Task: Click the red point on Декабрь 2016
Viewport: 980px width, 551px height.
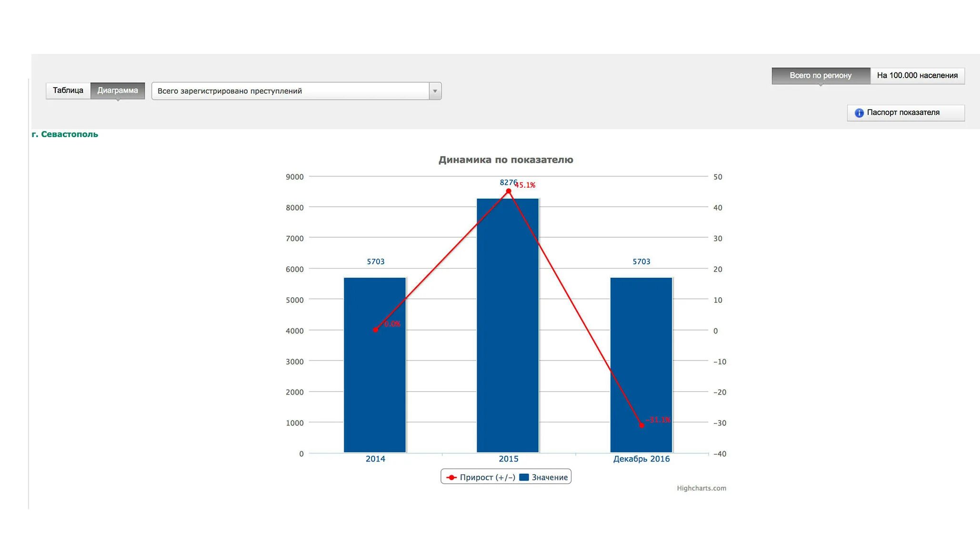Action: tap(641, 425)
